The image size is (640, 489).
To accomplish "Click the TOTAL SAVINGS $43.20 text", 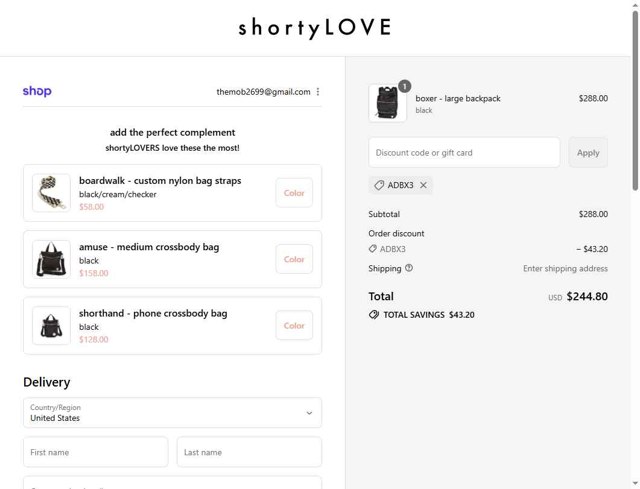I will point(429,315).
